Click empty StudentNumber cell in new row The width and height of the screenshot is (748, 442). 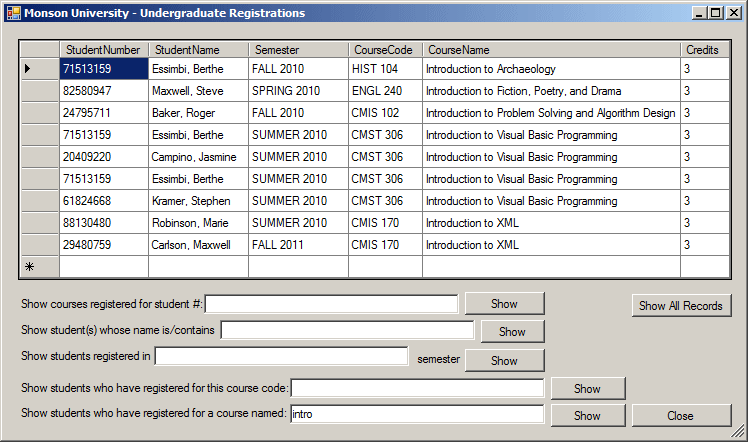pos(104,267)
